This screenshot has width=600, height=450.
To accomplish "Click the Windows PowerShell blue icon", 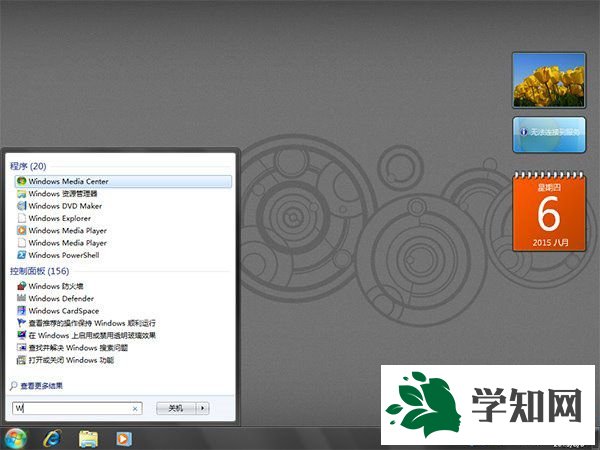I will pyautogui.click(x=22, y=255).
